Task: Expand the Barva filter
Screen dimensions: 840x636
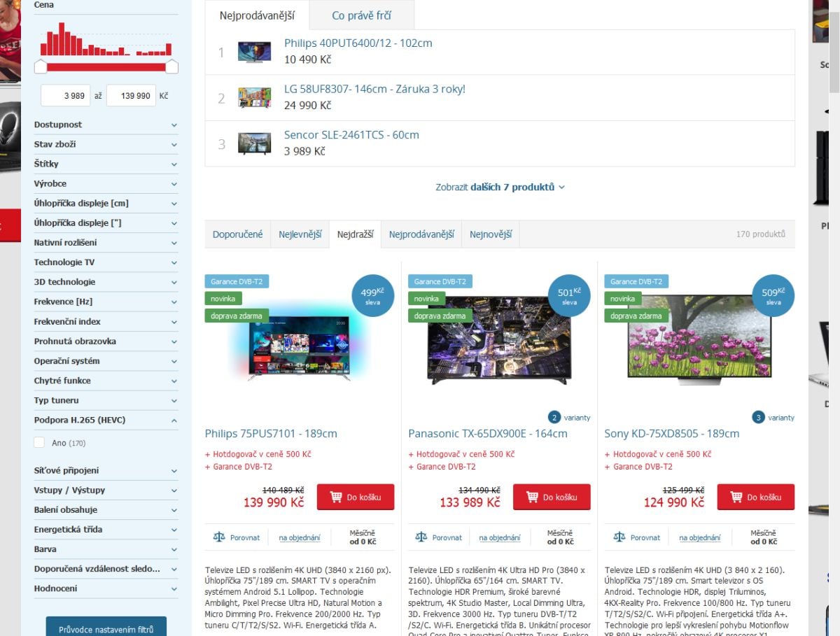Action: 106,549
